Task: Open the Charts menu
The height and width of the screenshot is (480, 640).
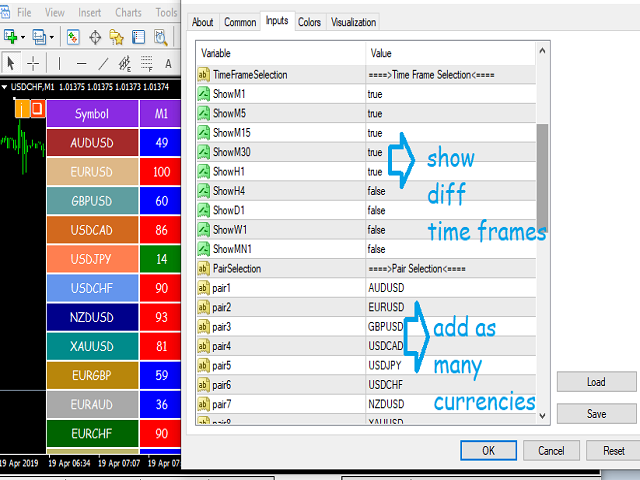Action: coord(128,13)
